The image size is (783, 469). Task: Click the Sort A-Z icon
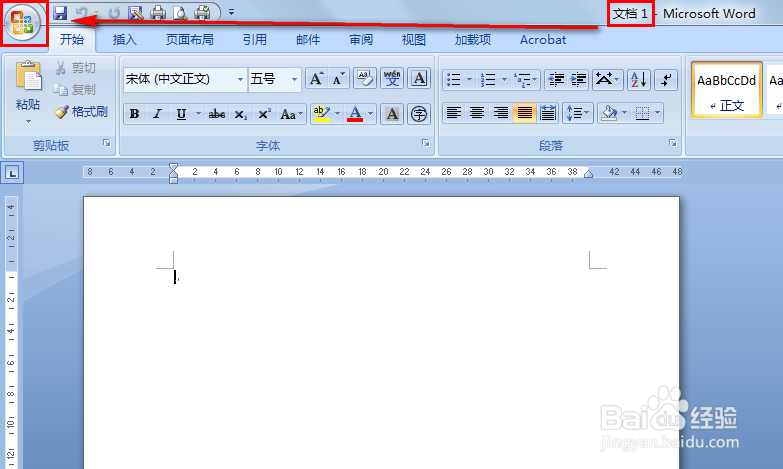click(x=639, y=79)
